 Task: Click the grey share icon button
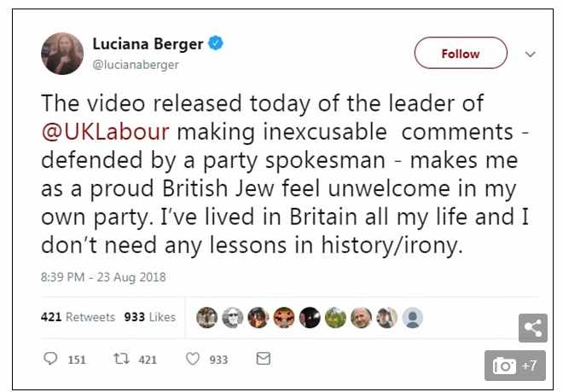[533, 328]
